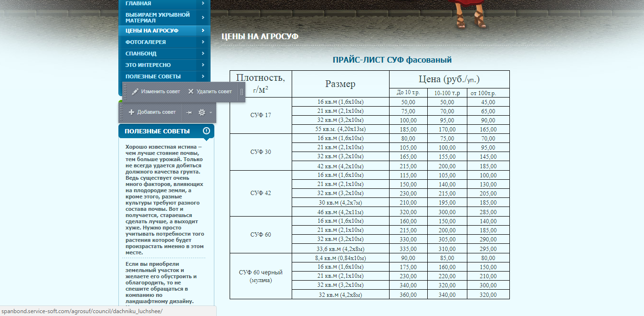Click the size cell 55 кв.м. (4,20х13м)
Viewport: 644px width, 316px height.
click(340, 129)
